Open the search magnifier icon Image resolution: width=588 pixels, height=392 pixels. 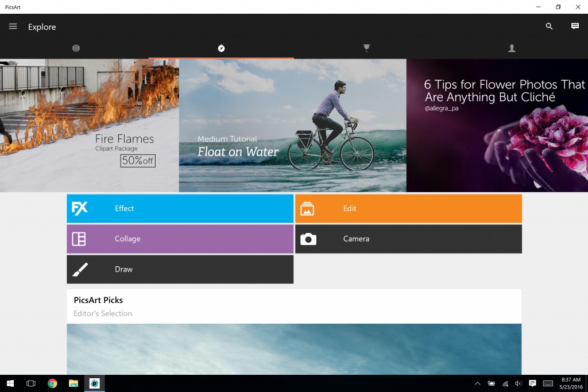[x=549, y=26]
